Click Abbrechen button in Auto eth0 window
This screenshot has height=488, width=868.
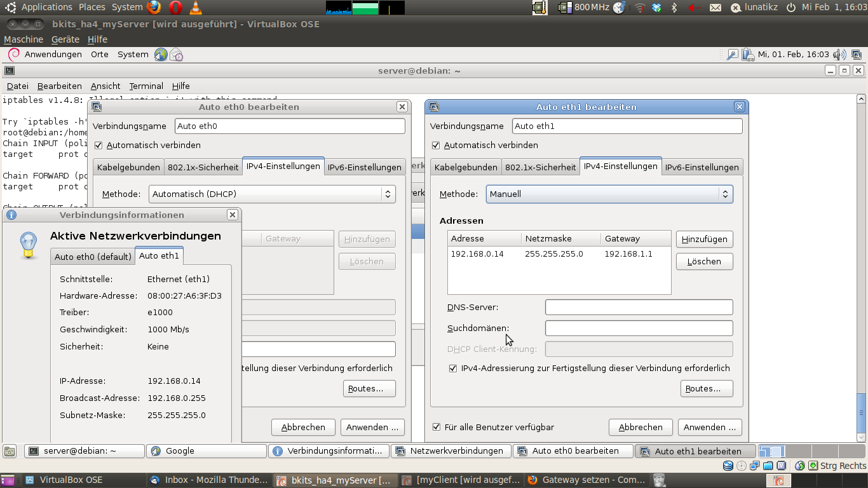coord(303,427)
